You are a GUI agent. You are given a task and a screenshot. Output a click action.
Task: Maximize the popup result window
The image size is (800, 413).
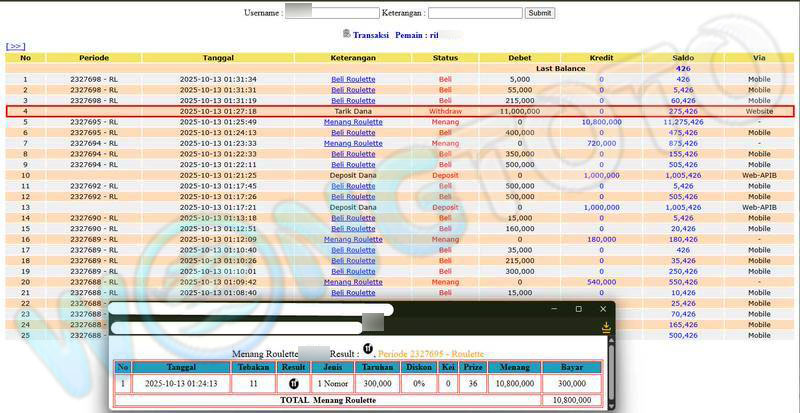tap(578, 309)
